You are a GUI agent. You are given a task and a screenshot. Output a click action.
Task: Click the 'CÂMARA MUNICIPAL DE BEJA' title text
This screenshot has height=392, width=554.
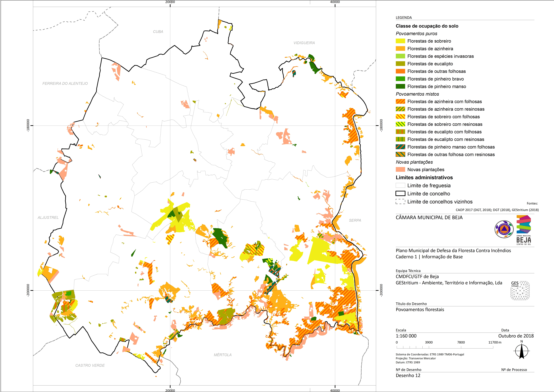429,217
